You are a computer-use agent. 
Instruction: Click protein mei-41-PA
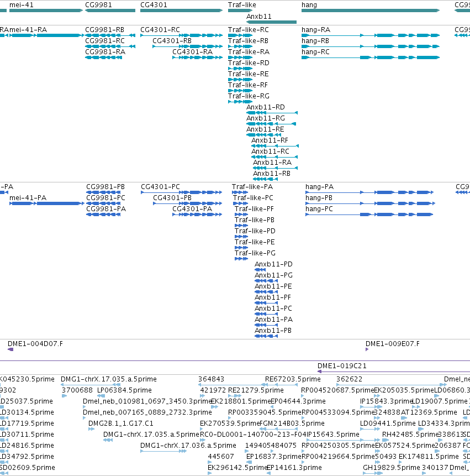(x=47, y=203)
